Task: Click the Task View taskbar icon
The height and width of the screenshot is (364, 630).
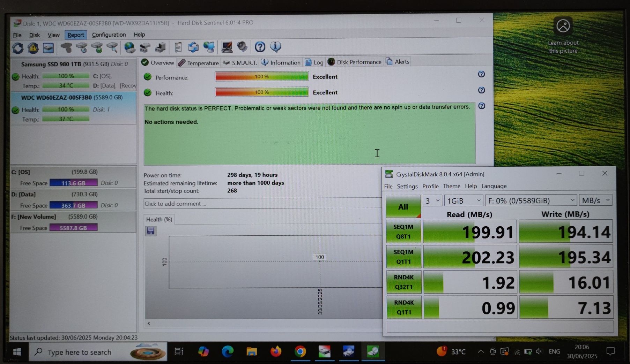Action: (179, 351)
